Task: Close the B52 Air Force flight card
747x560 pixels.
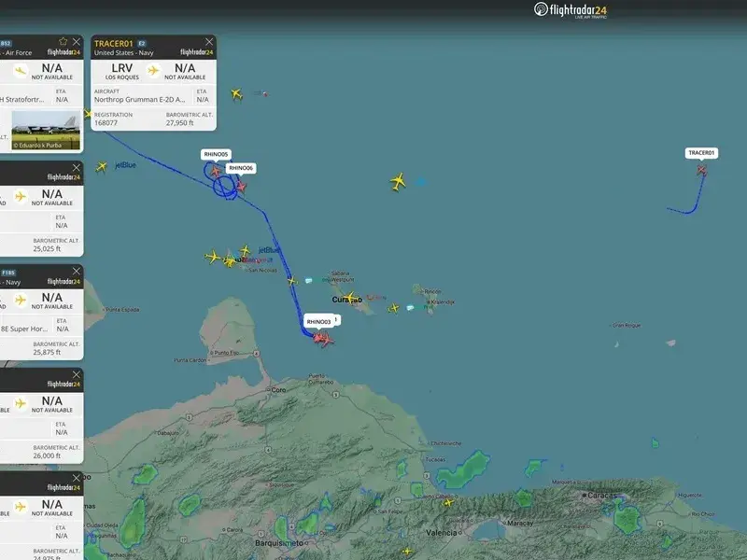Action: pos(77,42)
